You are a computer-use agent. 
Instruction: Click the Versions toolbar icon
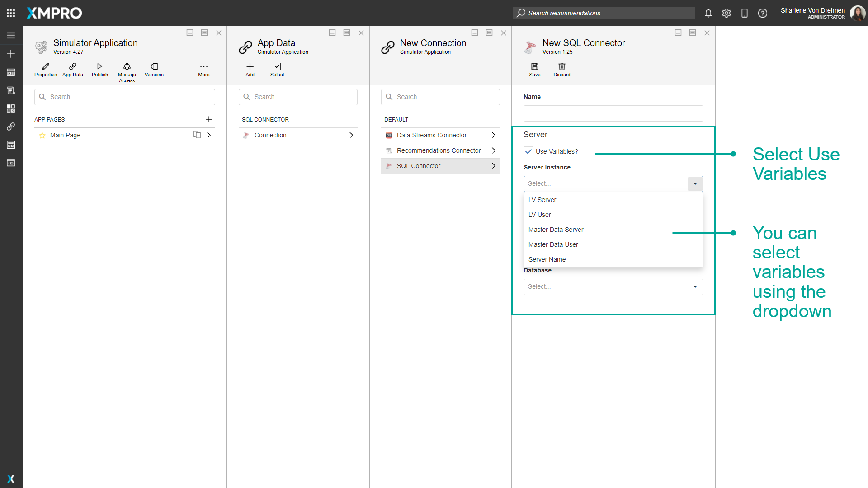[154, 66]
